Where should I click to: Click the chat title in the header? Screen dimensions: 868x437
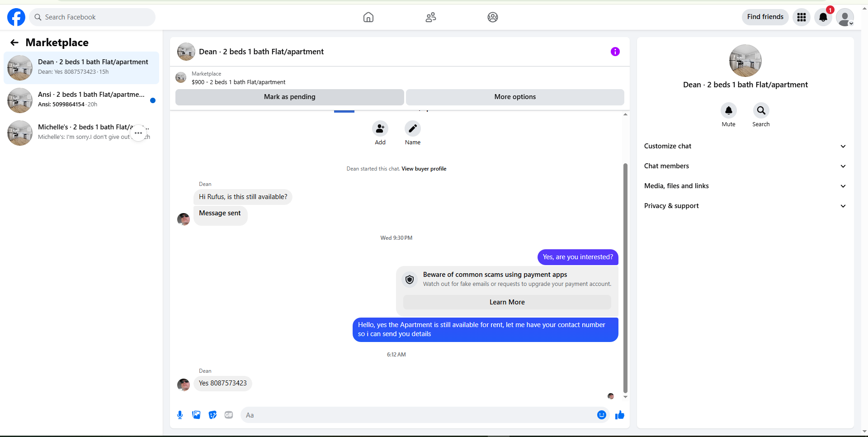pyautogui.click(x=261, y=52)
